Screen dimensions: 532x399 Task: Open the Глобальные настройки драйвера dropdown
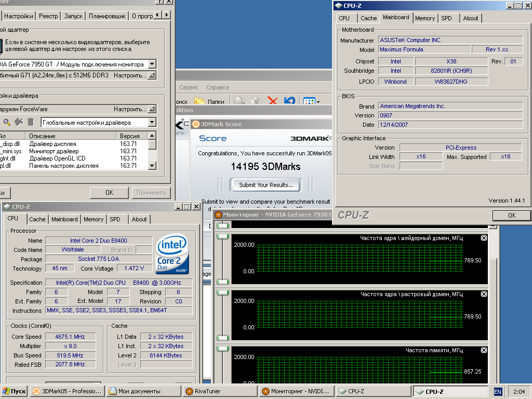coord(152,122)
